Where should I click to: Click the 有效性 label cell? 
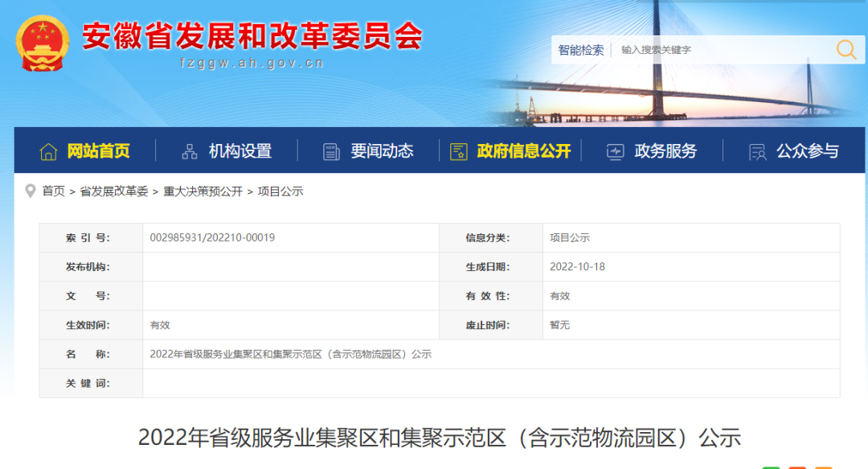[491, 296]
